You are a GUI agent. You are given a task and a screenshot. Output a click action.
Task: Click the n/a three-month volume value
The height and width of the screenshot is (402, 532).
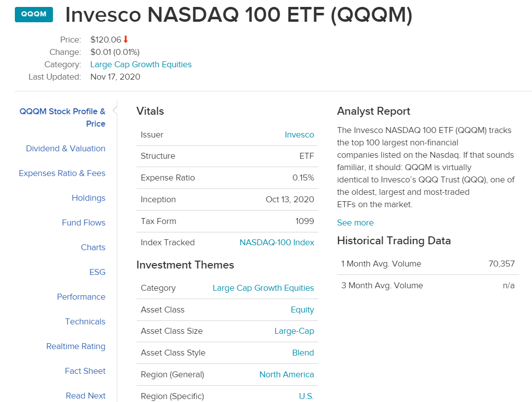click(509, 285)
